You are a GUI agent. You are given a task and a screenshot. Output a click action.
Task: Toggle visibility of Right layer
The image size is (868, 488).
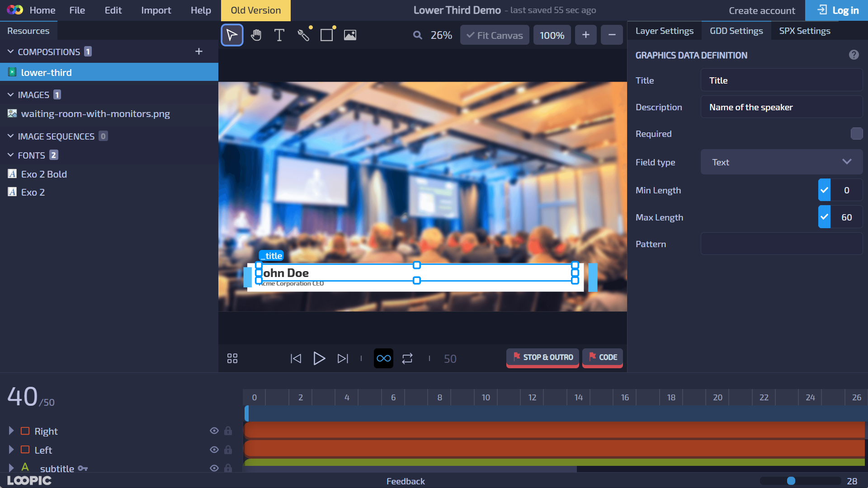click(214, 431)
